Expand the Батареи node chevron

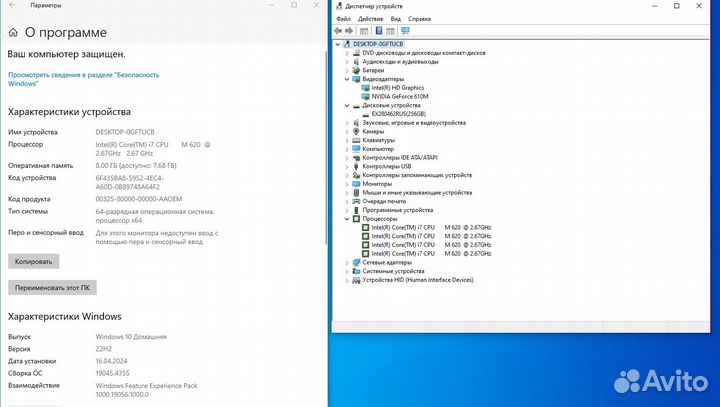point(347,70)
